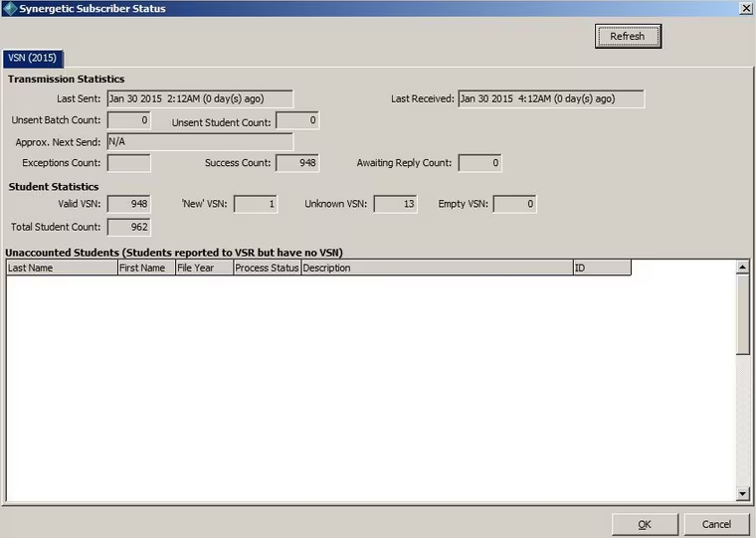Click the Synergetic app icon in title bar
The height and width of the screenshot is (538, 756).
click(10, 9)
